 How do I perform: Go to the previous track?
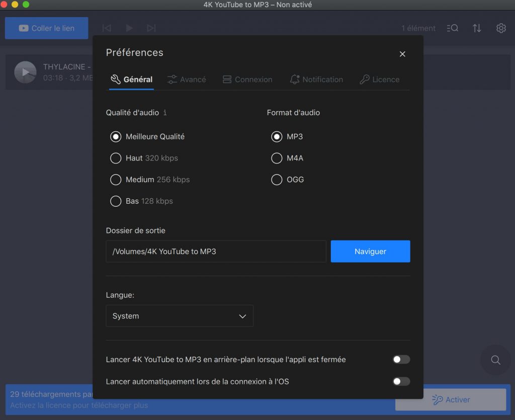pos(107,28)
